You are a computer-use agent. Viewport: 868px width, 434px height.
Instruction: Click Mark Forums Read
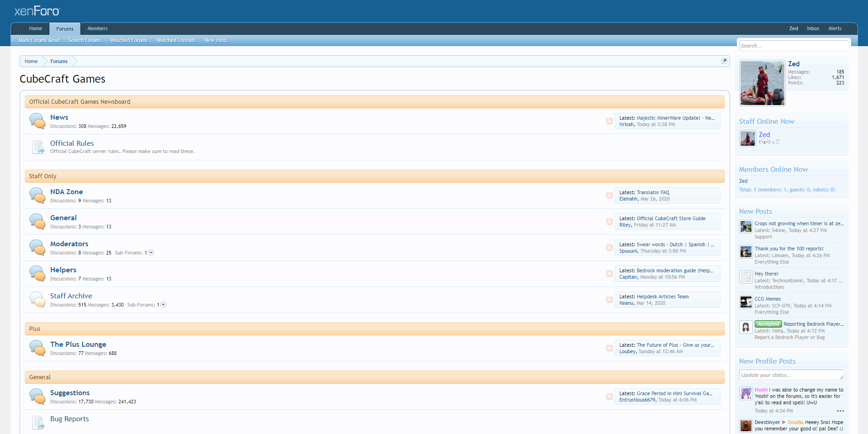coord(39,40)
